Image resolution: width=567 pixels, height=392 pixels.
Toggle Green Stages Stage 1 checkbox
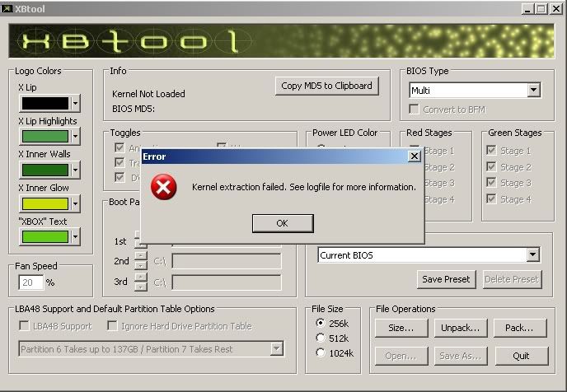click(491, 151)
